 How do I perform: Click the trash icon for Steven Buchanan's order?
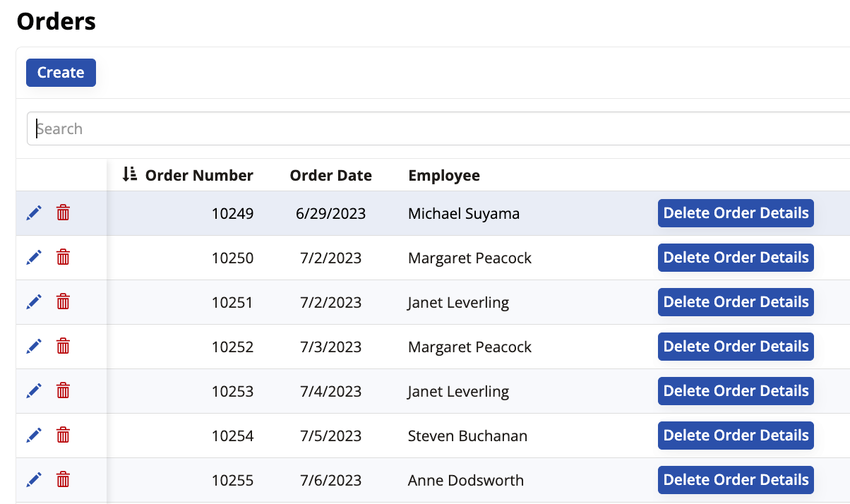[x=62, y=435]
